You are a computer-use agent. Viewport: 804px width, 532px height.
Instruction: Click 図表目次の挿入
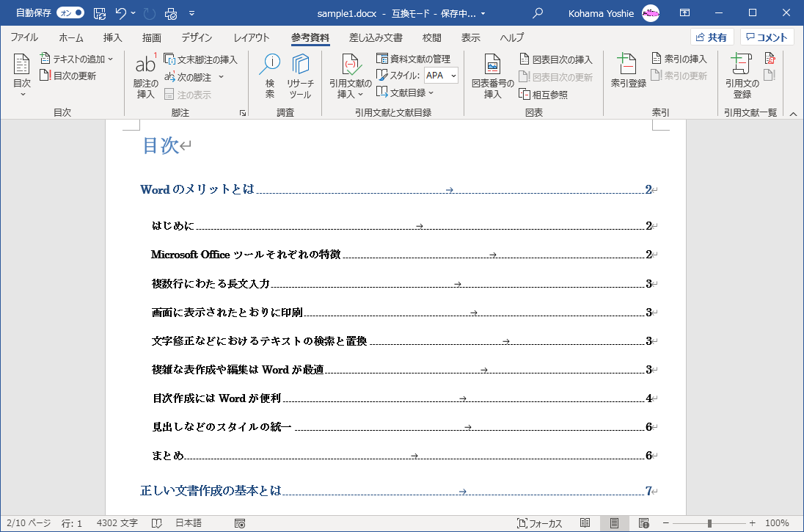556,59
